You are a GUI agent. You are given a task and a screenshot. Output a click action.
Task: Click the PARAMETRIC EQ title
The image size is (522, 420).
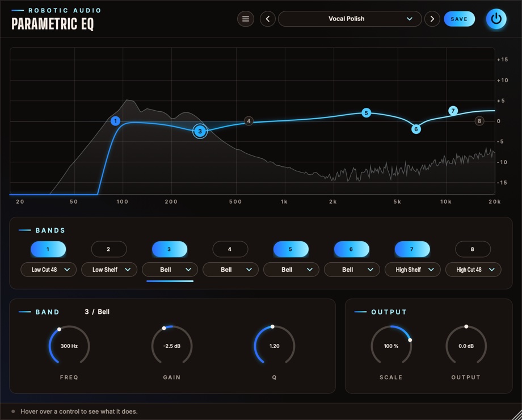[53, 24]
